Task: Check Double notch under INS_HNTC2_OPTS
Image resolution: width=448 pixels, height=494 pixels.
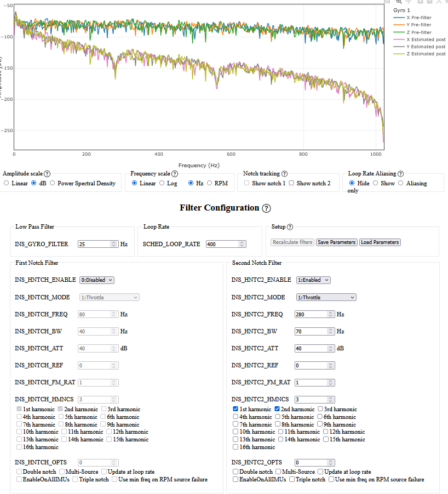Action: tap(236, 472)
